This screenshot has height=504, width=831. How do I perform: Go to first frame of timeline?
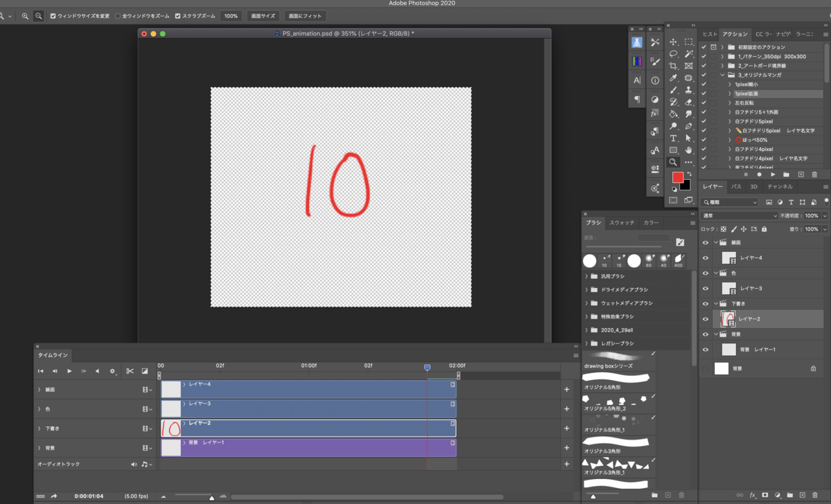click(41, 371)
